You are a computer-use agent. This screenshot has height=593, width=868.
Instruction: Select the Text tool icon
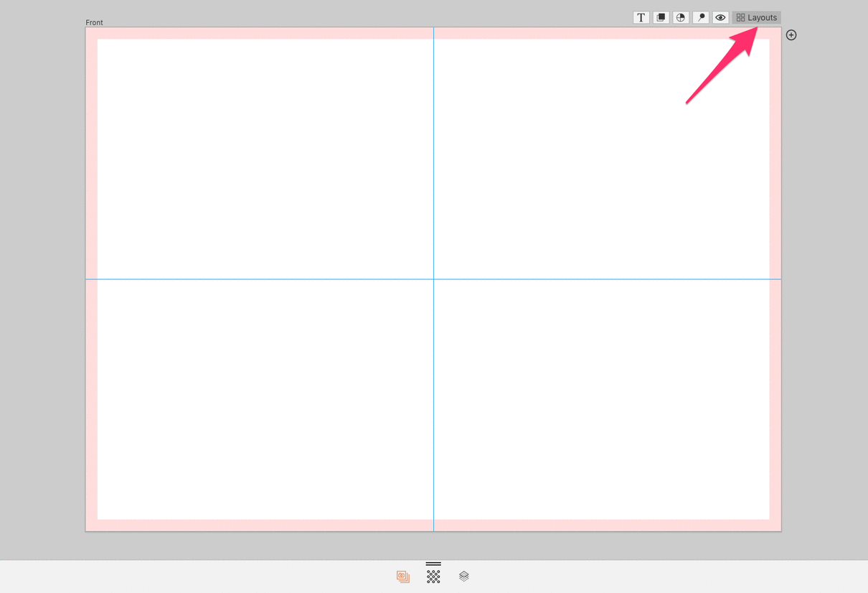[641, 17]
